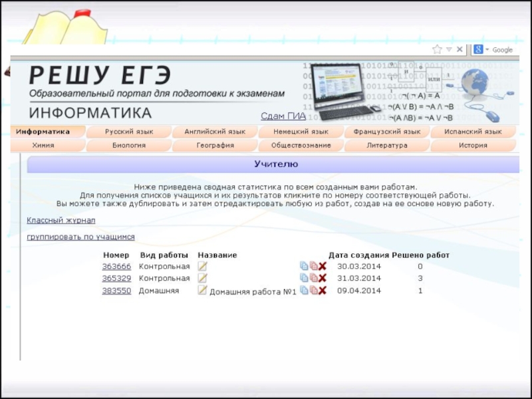532x399 pixels.
Task: Delete work 365329 with red cross
Action: point(323,278)
